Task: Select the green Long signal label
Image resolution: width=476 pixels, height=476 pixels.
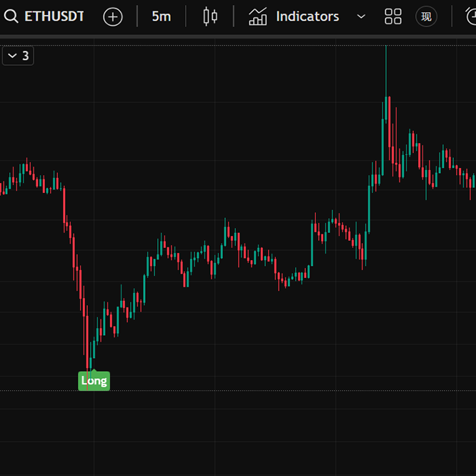Action: pyautogui.click(x=94, y=381)
